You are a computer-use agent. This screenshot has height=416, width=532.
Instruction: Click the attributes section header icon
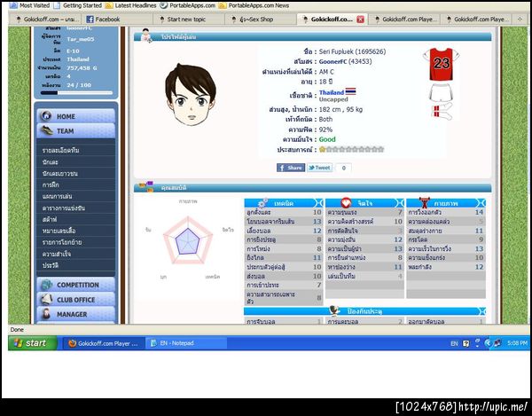[x=146, y=186]
